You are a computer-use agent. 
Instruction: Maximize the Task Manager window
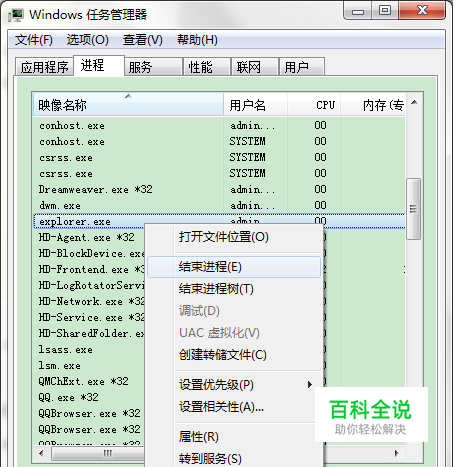click(x=385, y=11)
